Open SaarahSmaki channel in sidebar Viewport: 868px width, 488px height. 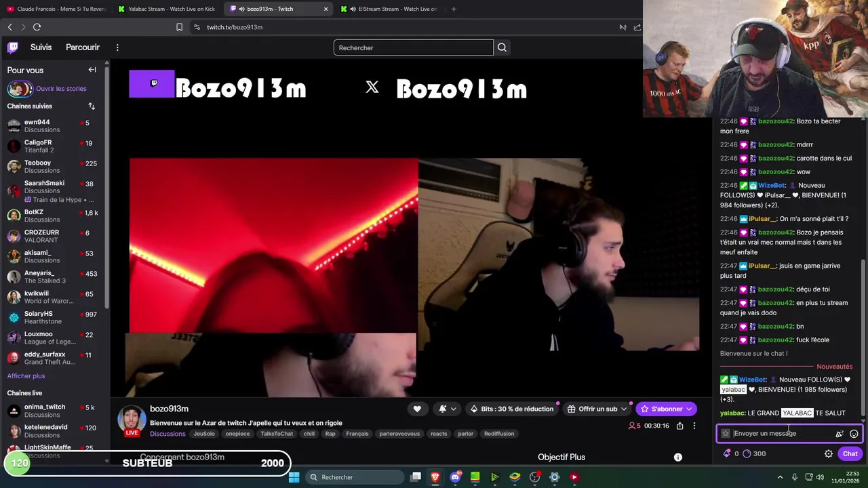coord(54,191)
